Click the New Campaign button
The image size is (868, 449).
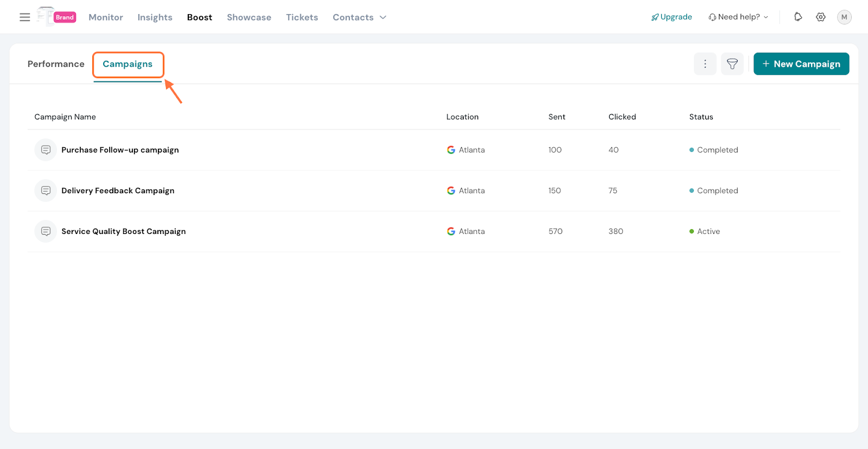[801, 64]
